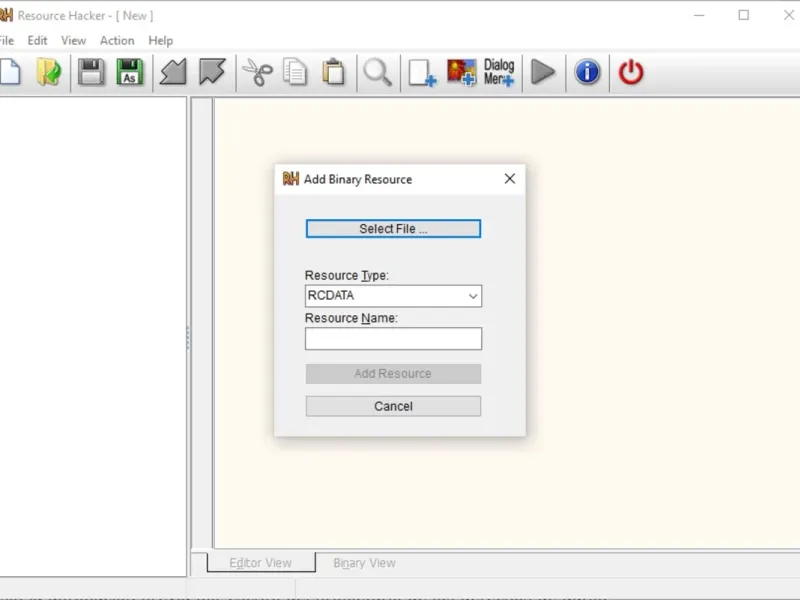
Task: Click the Add Resource button
Action: click(x=393, y=374)
